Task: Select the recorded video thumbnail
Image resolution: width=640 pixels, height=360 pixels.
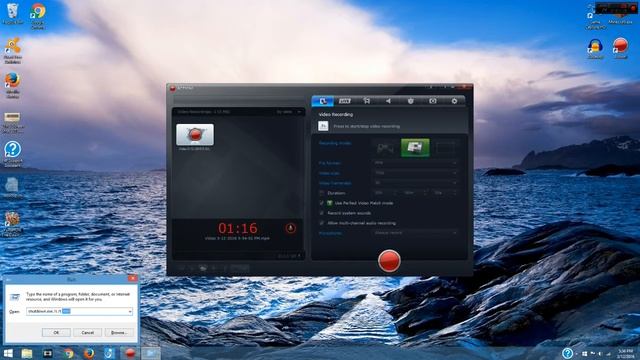Action: tap(195, 135)
